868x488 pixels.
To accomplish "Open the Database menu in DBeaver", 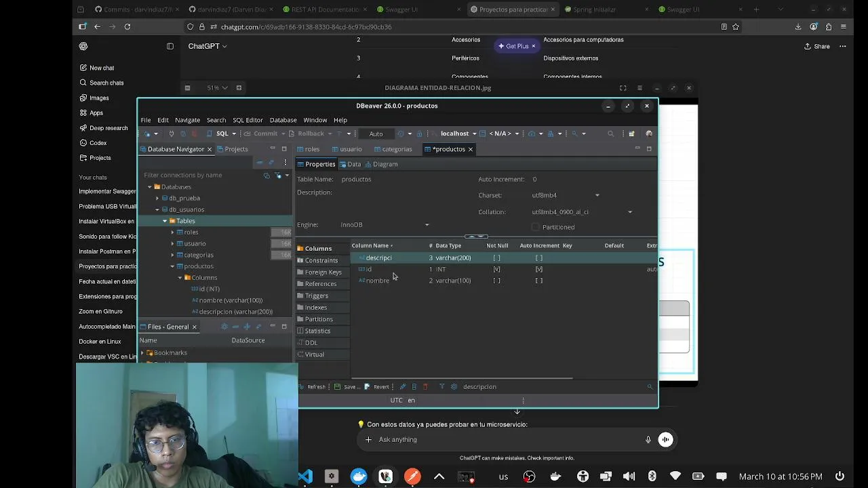I will (283, 120).
